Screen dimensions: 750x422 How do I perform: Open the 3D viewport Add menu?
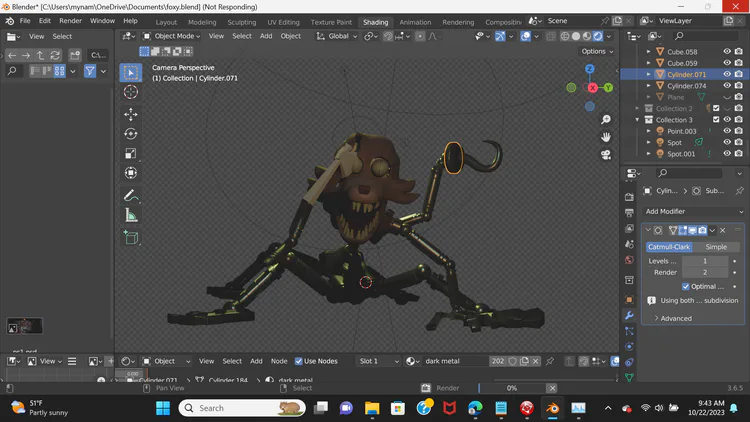pos(266,36)
